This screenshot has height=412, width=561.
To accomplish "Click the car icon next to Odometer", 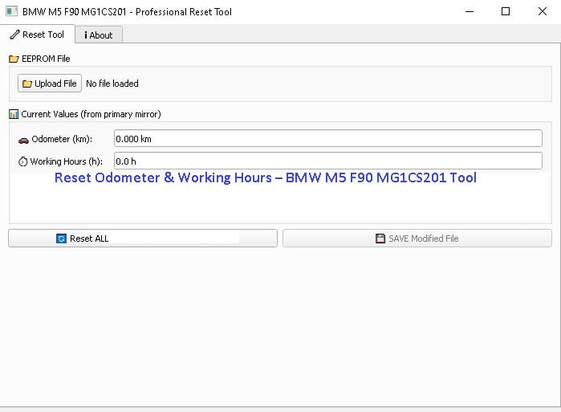I will click(24, 140).
